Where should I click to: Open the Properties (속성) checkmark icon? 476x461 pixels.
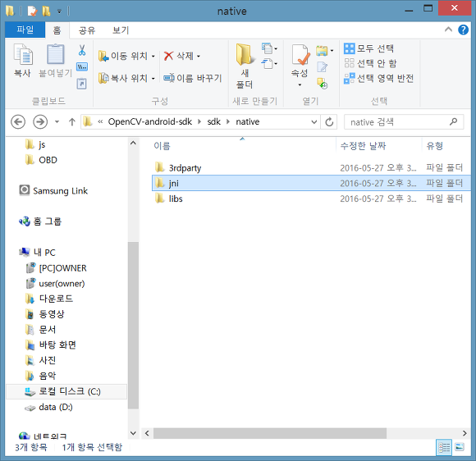300,55
